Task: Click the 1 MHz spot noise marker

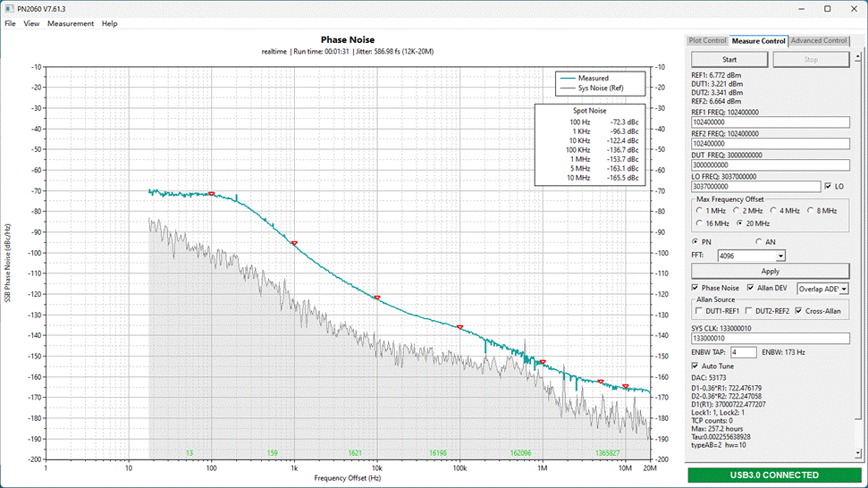Action: (543, 362)
